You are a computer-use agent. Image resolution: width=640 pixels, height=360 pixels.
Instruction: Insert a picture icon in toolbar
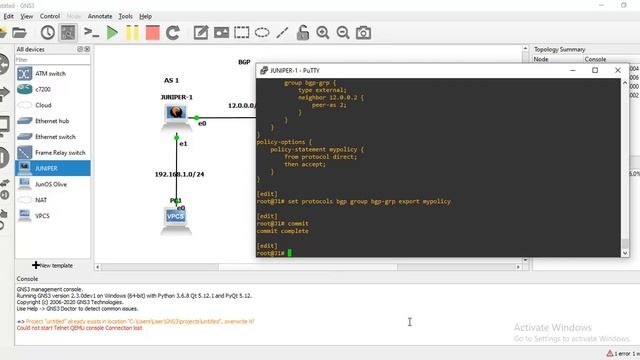(221, 33)
